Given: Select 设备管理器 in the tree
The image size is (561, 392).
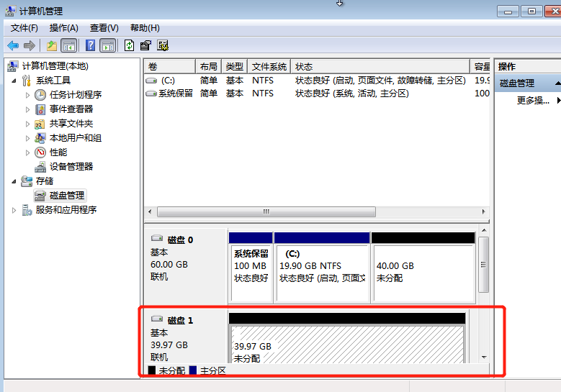Looking at the screenshot, I should pos(71,167).
